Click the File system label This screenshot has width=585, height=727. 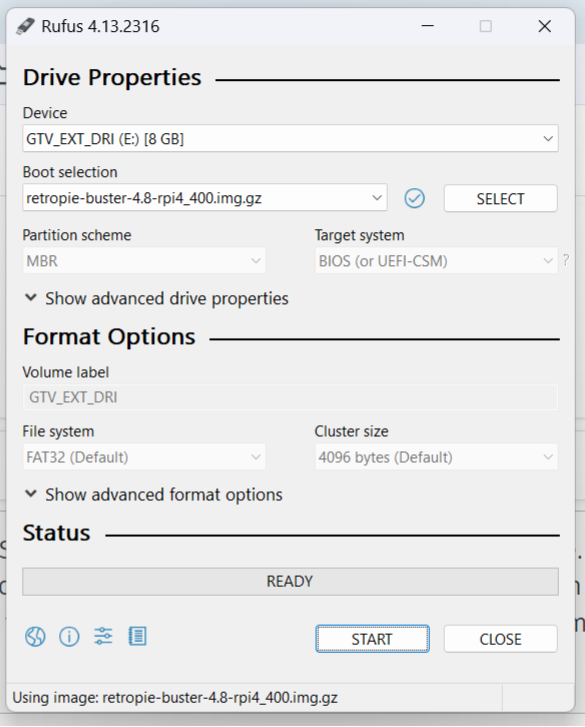coord(58,432)
